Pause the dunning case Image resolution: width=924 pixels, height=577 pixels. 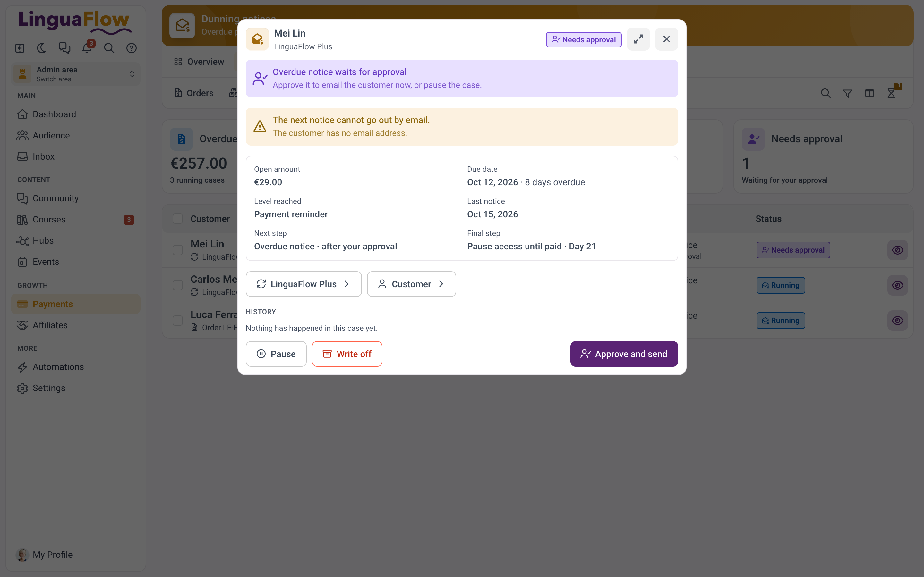click(276, 354)
